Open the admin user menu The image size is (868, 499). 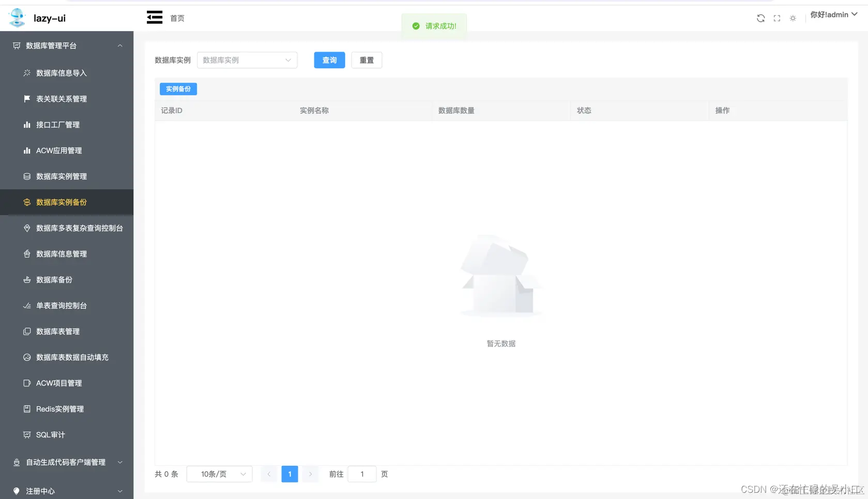(833, 14)
